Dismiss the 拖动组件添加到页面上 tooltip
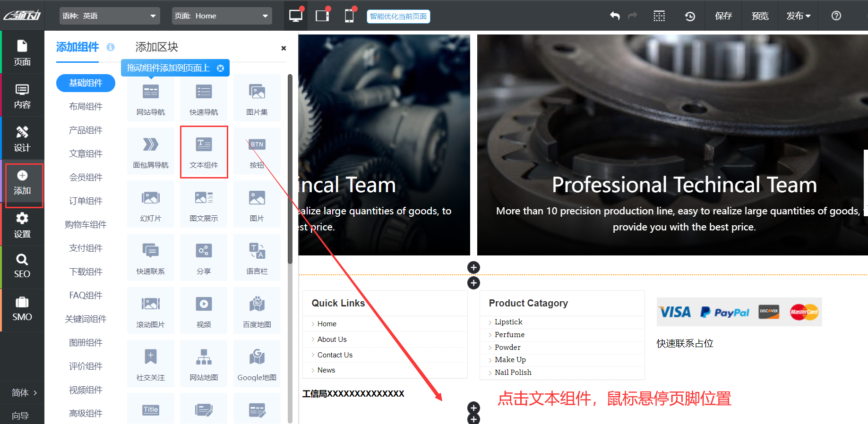The height and width of the screenshot is (424, 868). click(x=220, y=68)
